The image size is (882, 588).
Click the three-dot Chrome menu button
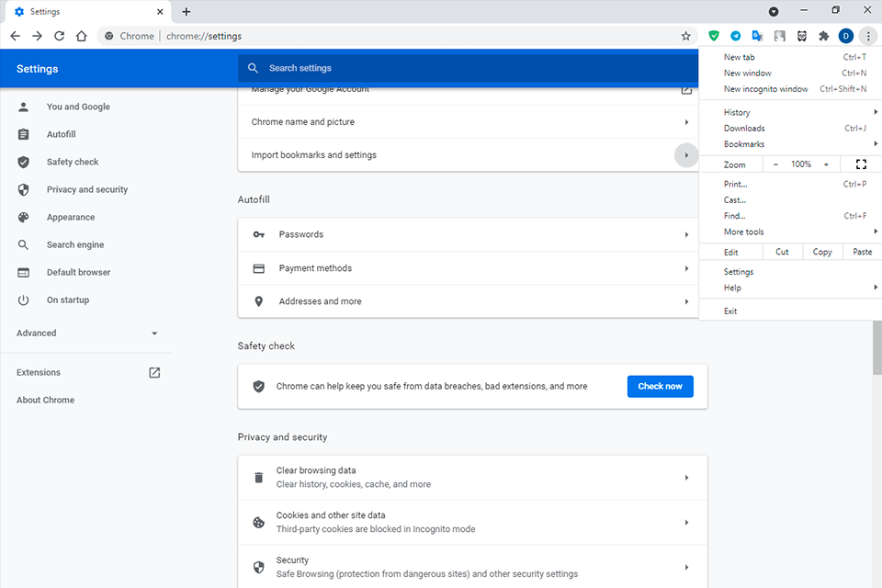[x=868, y=36]
